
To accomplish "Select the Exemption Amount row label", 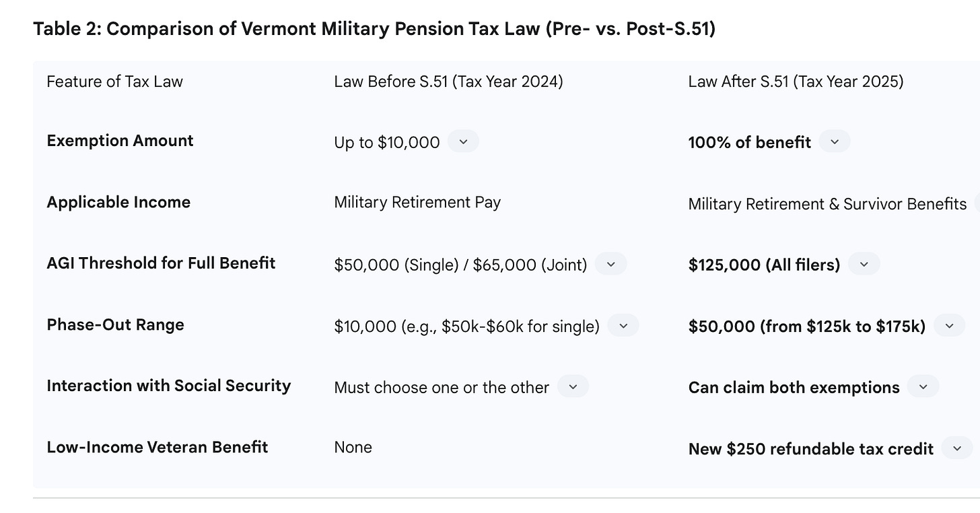I will tap(120, 141).
